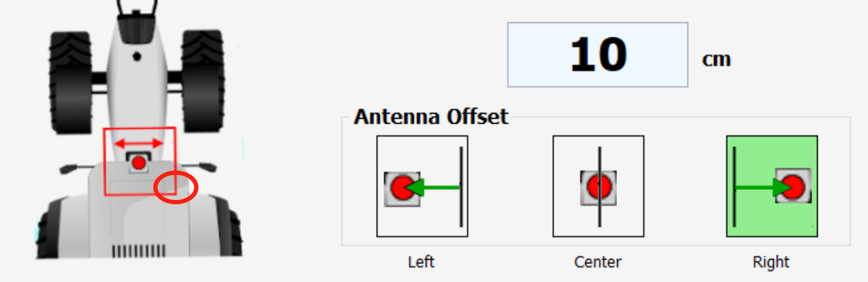
Task: Select the Left antenna offset option
Action: coord(422,186)
